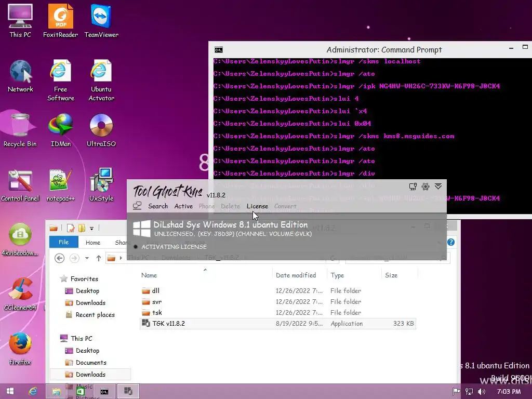Sort files by Name column
Image resolution: width=532 pixels, height=399 pixels.
point(149,275)
